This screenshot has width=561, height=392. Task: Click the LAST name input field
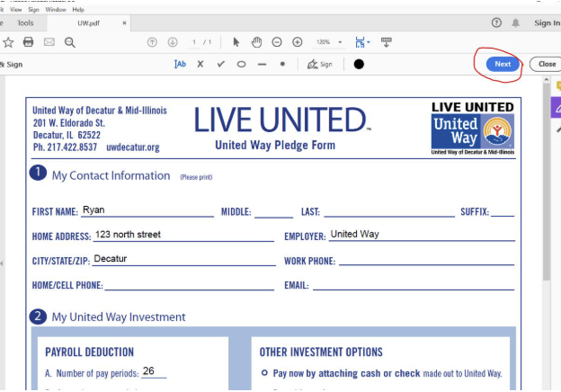[388, 211]
